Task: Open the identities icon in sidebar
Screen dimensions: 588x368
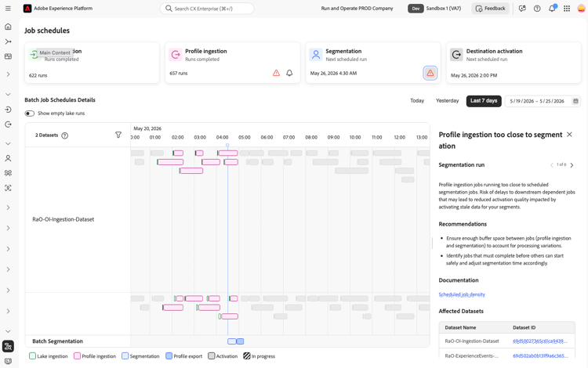Action: pos(8,188)
